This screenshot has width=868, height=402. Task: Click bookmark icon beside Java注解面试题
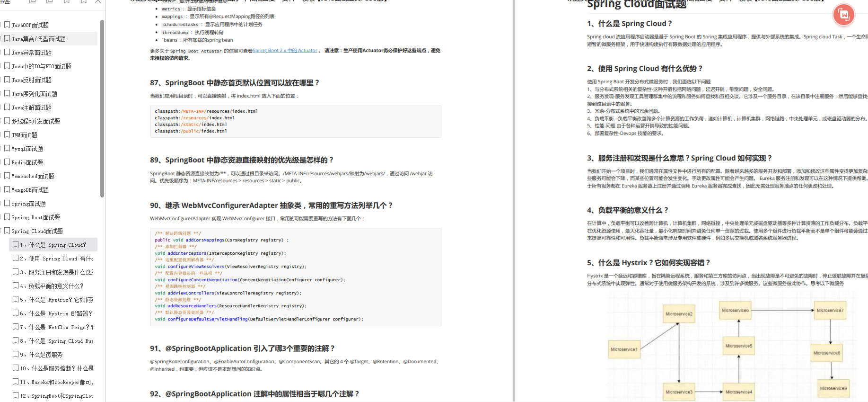[7, 107]
